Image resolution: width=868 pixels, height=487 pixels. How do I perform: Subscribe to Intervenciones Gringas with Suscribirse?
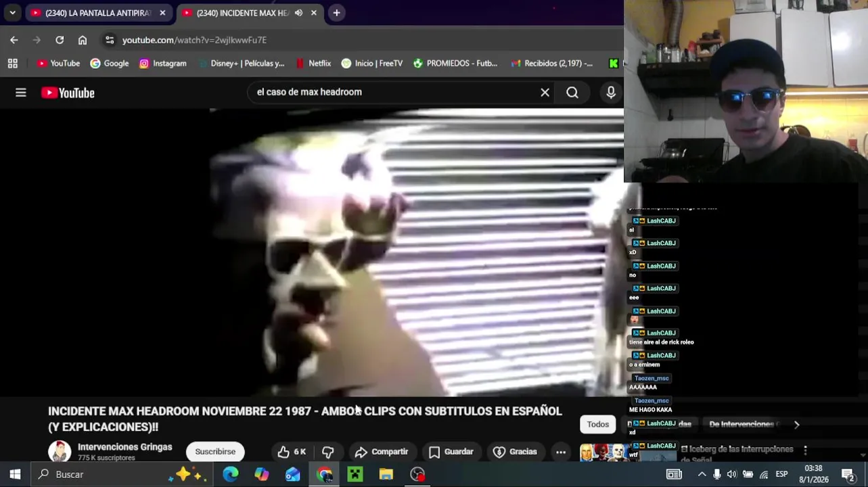click(x=215, y=452)
